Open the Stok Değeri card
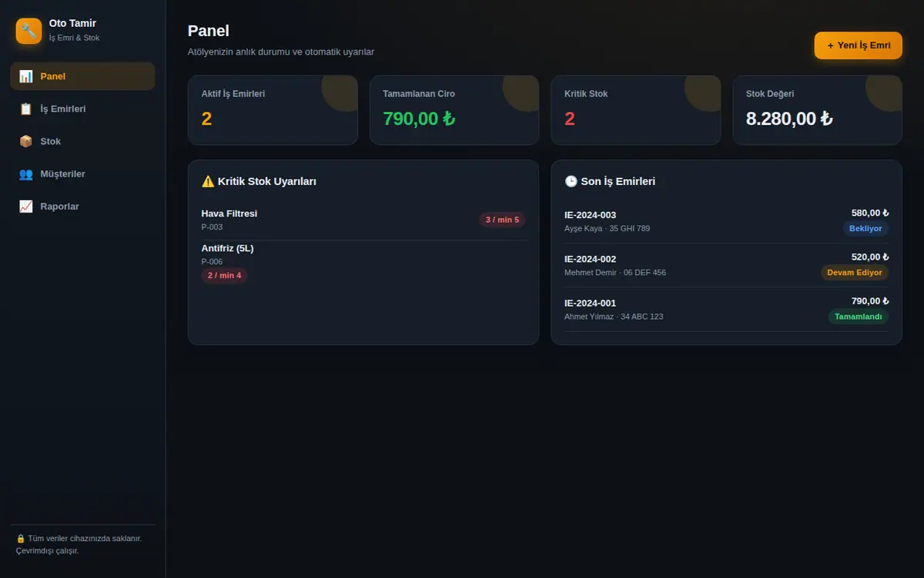The height and width of the screenshot is (578, 924). tap(817, 110)
